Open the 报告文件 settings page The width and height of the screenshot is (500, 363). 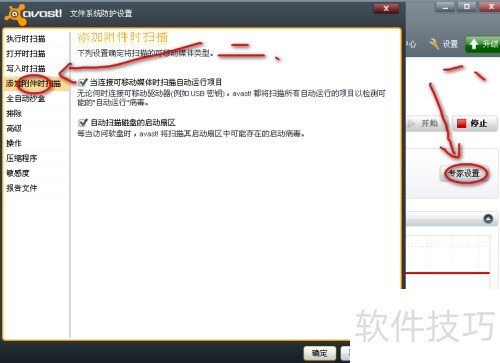tap(22, 188)
